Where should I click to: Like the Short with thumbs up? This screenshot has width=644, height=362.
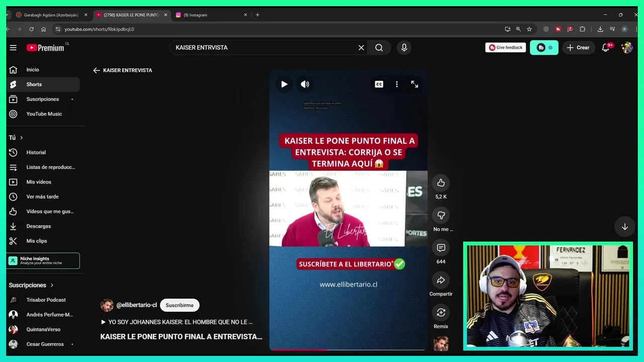tap(441, 183)
